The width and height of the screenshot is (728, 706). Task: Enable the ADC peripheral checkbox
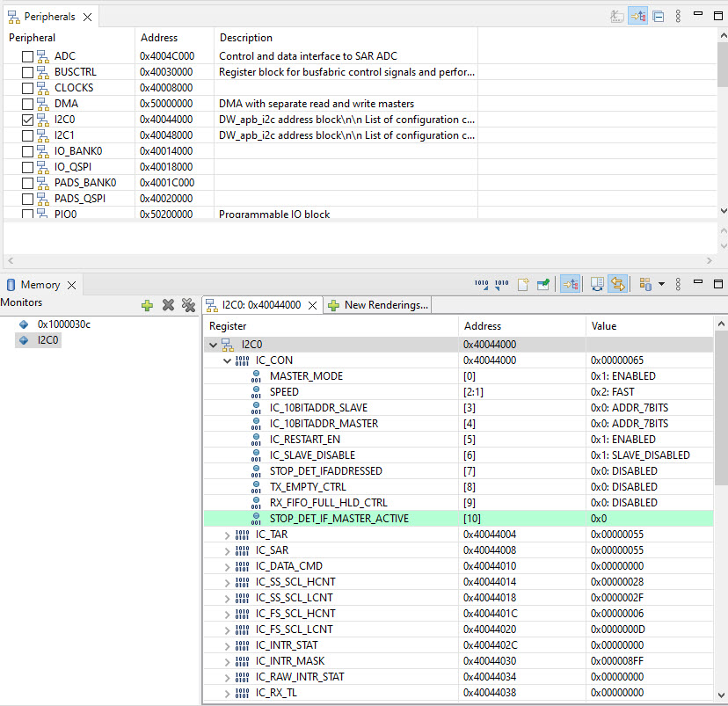click(x=28, y=56)
